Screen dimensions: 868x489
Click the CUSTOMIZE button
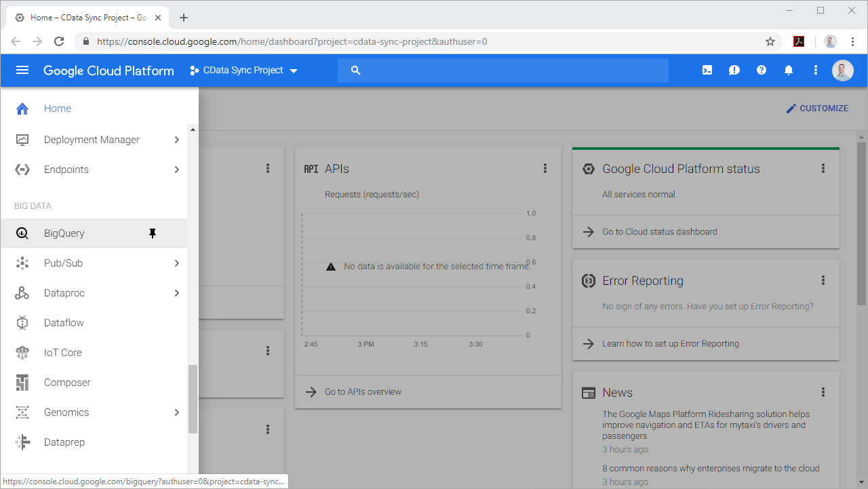[x=816, y=108]
